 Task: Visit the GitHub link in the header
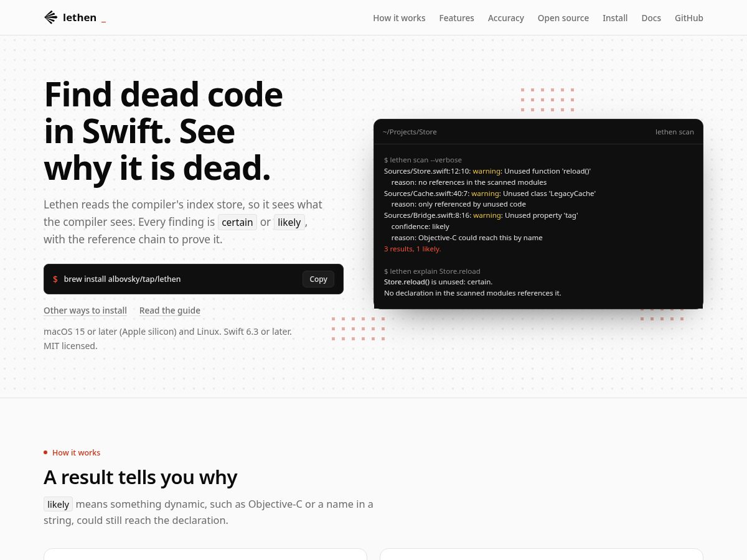(x=688, y=18)
